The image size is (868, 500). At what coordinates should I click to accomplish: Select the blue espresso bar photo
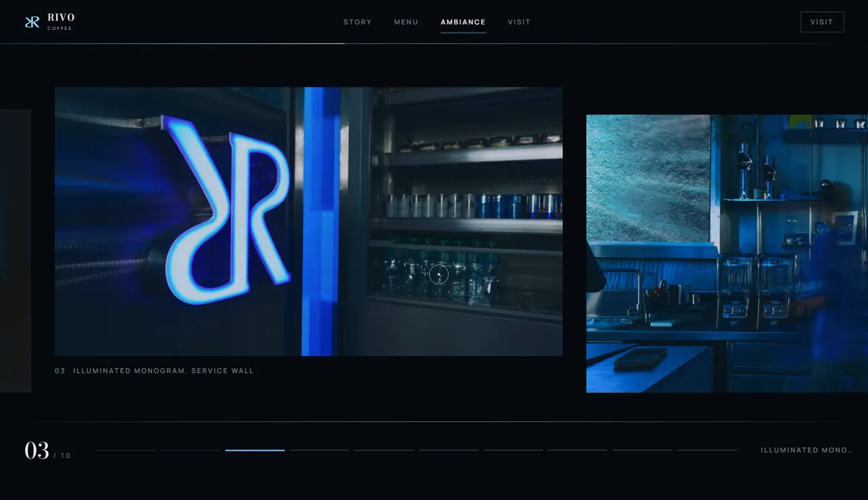click(727, 253)
